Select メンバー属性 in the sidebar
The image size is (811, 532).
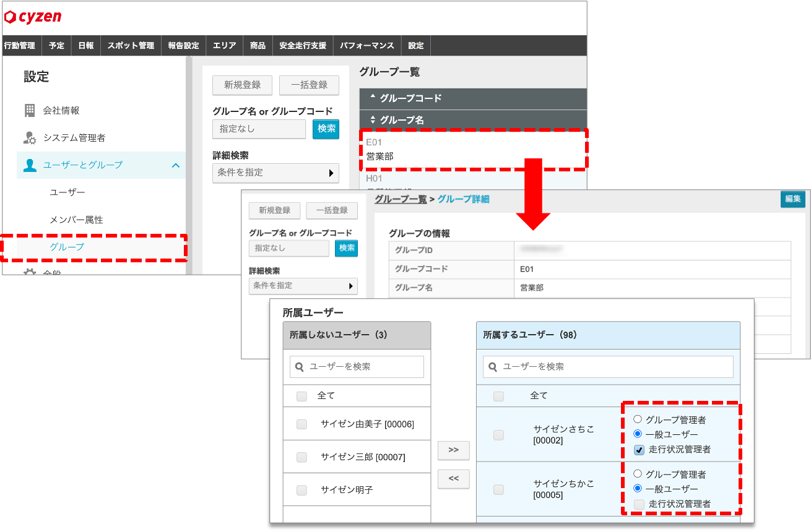tap(76, 220)
